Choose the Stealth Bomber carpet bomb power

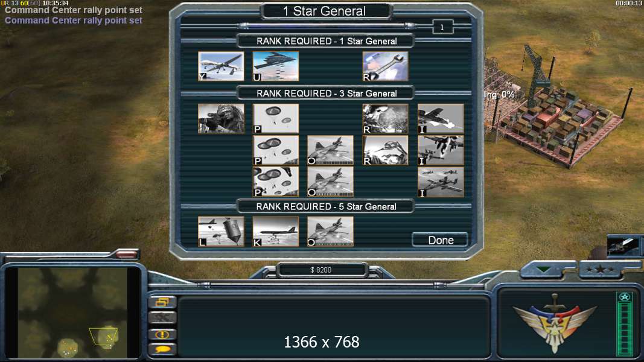(276, 66)
